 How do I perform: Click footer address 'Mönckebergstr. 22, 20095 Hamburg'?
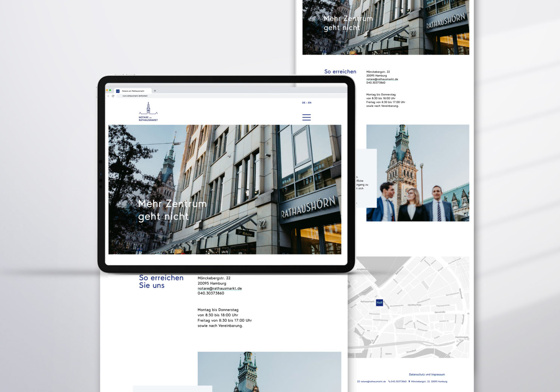[429, 382]
